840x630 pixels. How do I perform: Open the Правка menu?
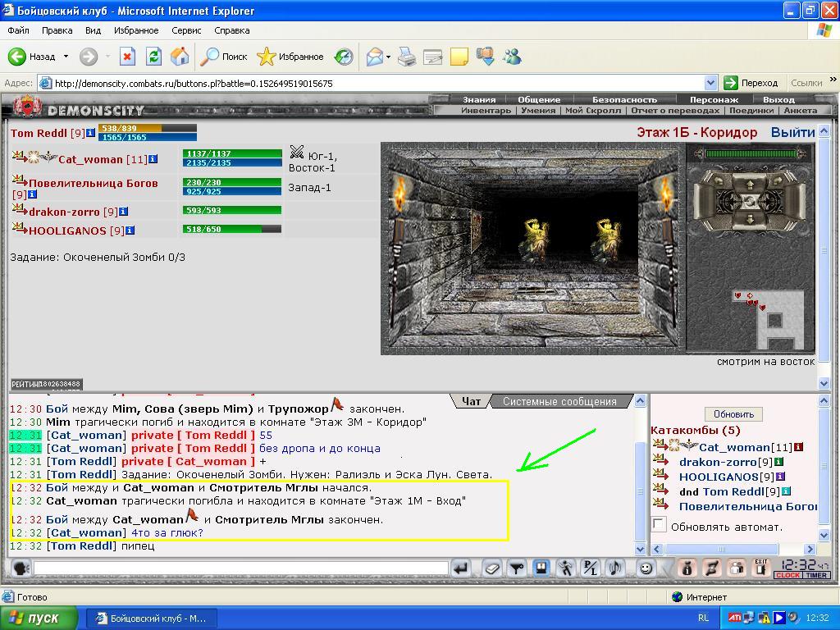tap(57, 30)
